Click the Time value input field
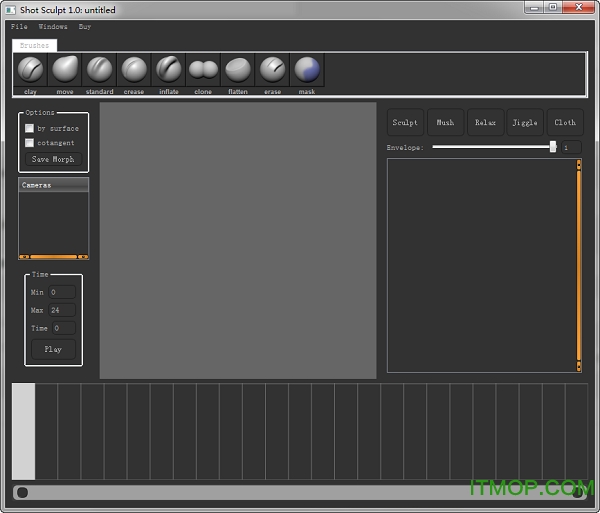This screenshot has width=600, height=513. point(64,328)
